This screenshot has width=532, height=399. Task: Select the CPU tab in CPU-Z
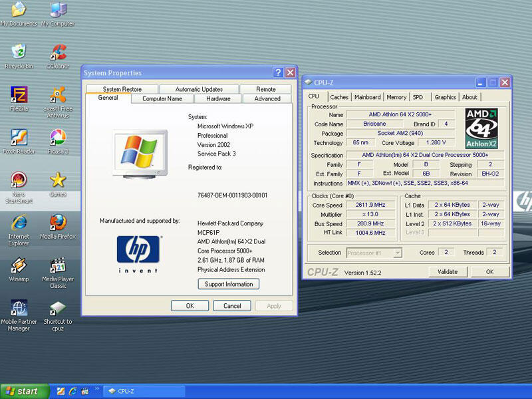314,96
